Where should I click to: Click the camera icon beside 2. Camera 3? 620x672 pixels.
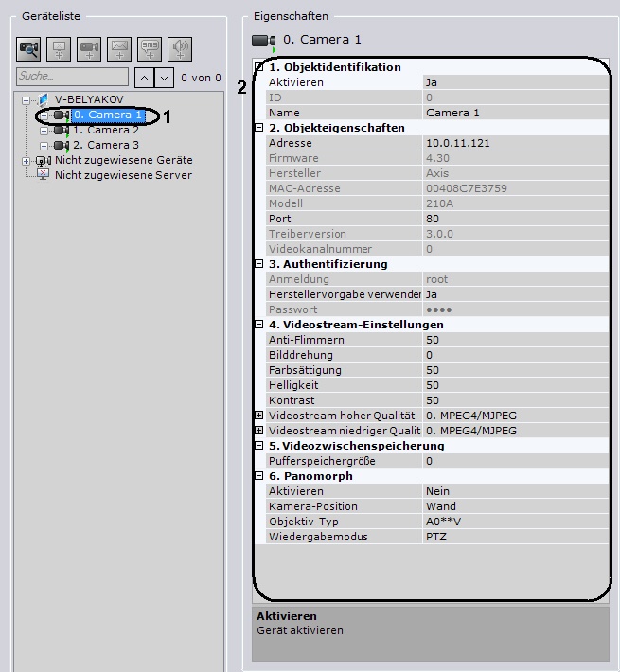tap(62, 146)
